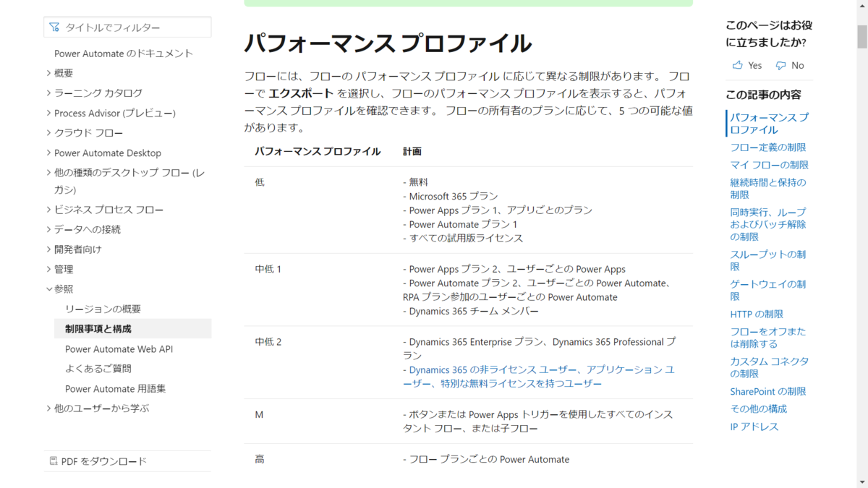Jump to ゲートウェイの制限 section
Viewport: 868px width, 488px height.
click(x=768, y=290)
